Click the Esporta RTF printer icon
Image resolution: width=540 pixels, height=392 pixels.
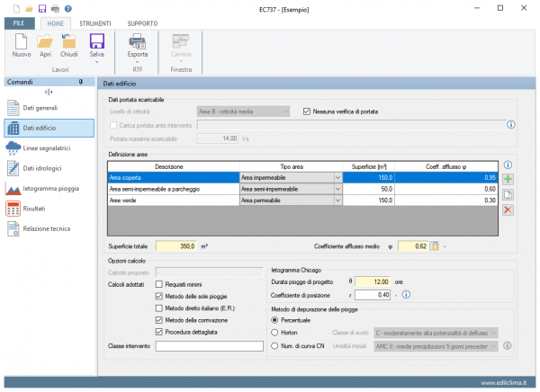click(137, 41)
